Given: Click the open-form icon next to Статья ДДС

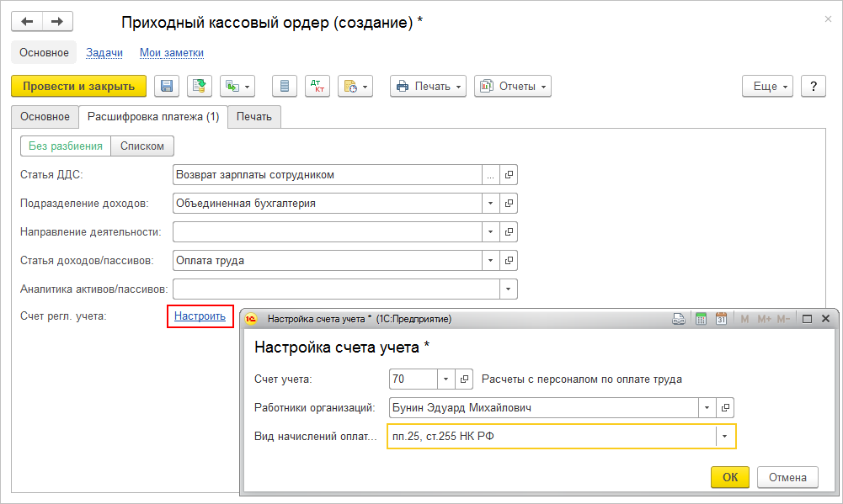Looking at the screenshot, I should [x=509, y=175].
